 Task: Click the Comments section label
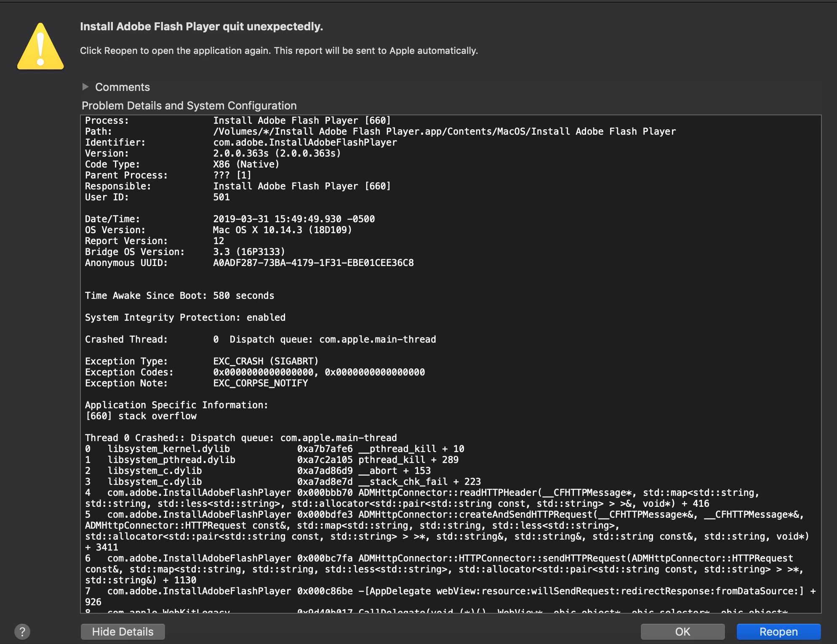pos(122,87)
